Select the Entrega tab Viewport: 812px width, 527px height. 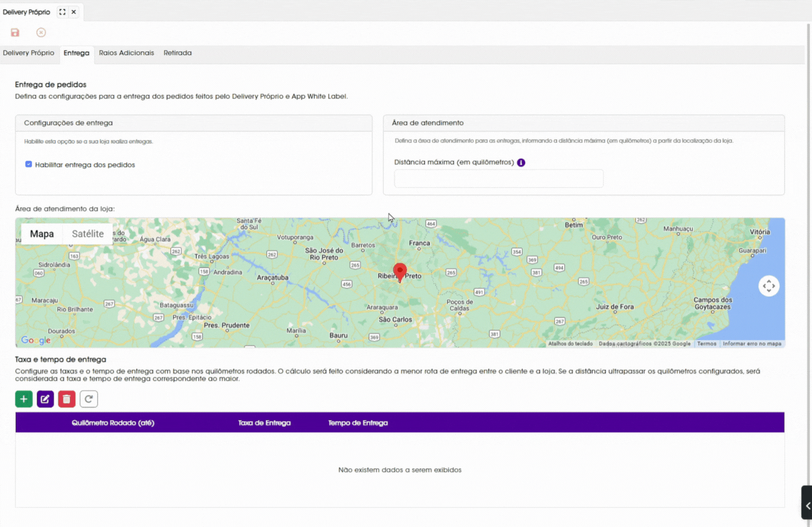tap(77, 53)
